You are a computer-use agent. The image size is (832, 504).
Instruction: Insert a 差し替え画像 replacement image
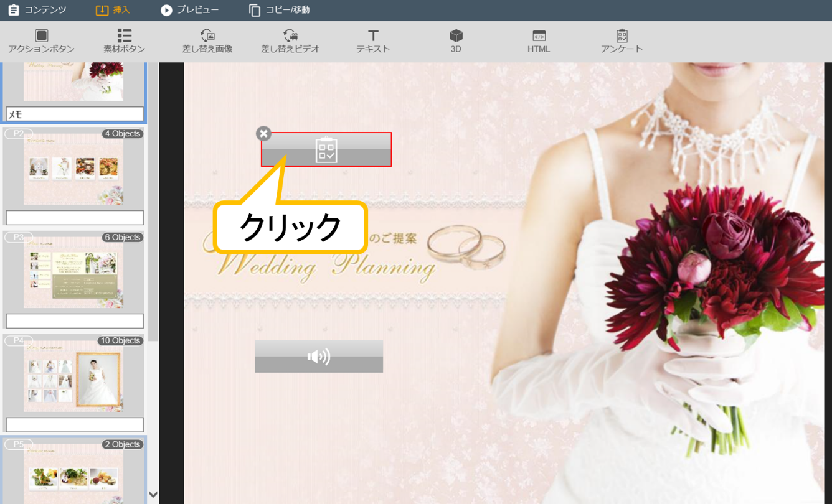[x=207, y=41]
